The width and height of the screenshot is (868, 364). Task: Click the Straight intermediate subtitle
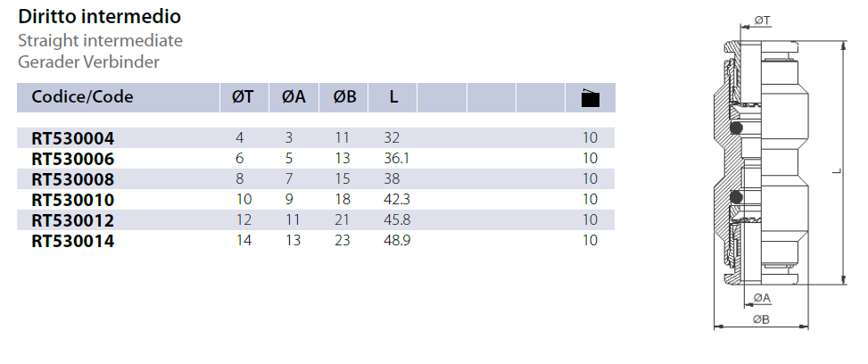pyautogui.click(x=100, y=40)
